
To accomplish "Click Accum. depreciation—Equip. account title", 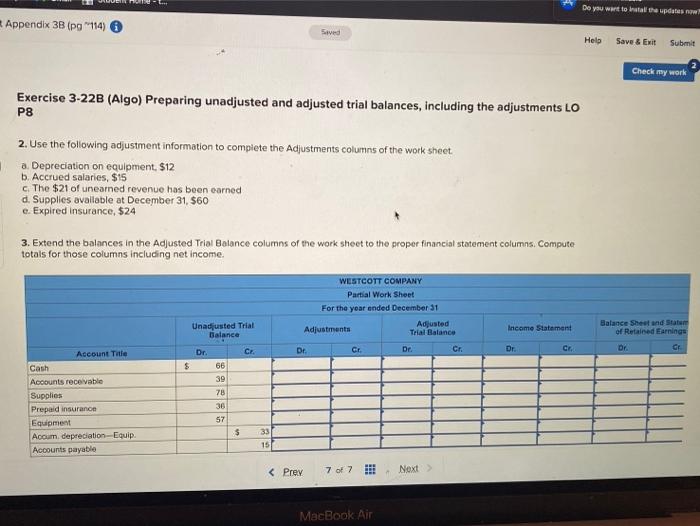I will (x=84, y=435).
